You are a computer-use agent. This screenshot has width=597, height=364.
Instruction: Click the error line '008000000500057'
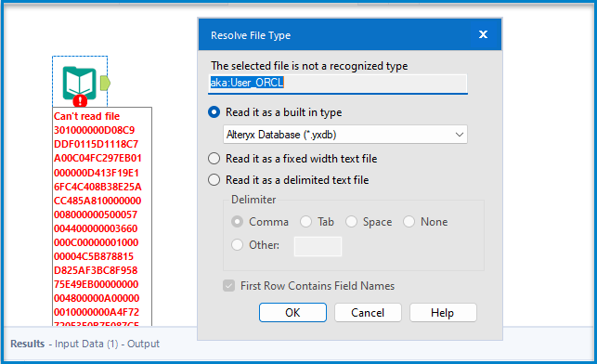96,214
